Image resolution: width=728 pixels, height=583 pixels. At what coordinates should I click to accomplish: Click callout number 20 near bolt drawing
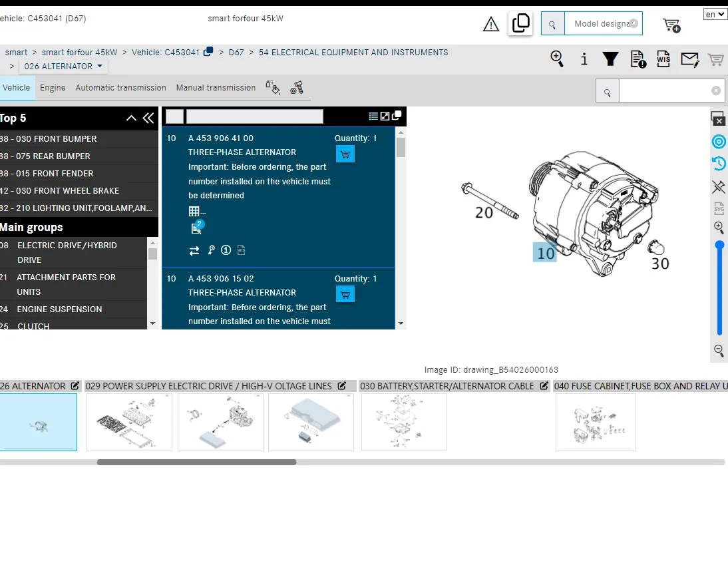pyautogui.click(x=484, y=212)
